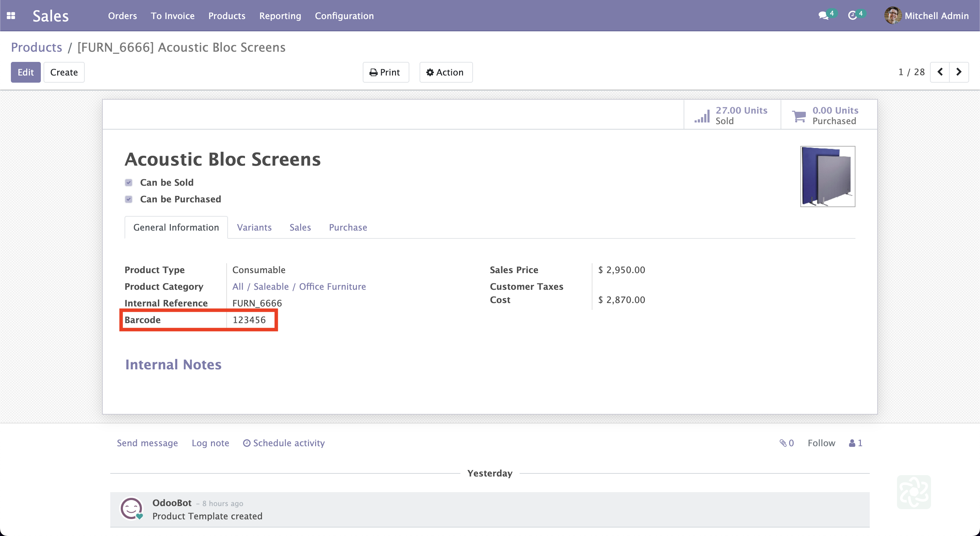Go to the next product record
980x536 pixels.
(959, 72)
